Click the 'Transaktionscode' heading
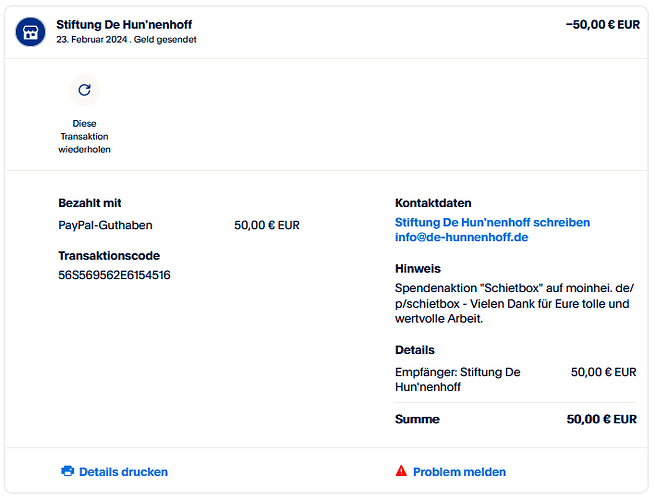Viewport: 655px width, 500px height. (109, 256)
